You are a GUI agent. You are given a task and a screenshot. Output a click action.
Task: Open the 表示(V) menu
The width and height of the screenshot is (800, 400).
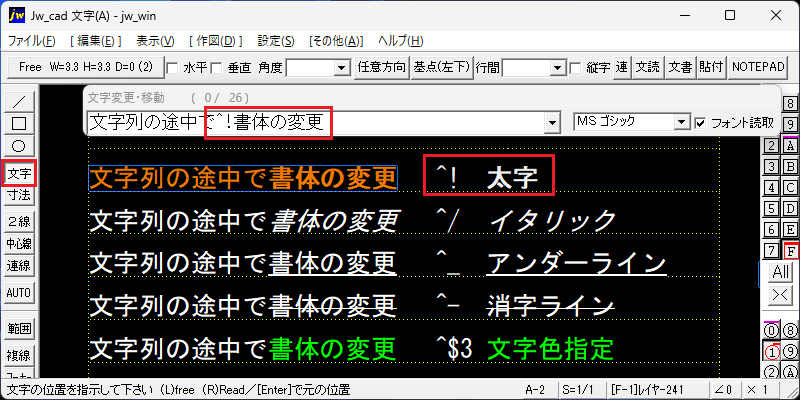coord(156,41)
